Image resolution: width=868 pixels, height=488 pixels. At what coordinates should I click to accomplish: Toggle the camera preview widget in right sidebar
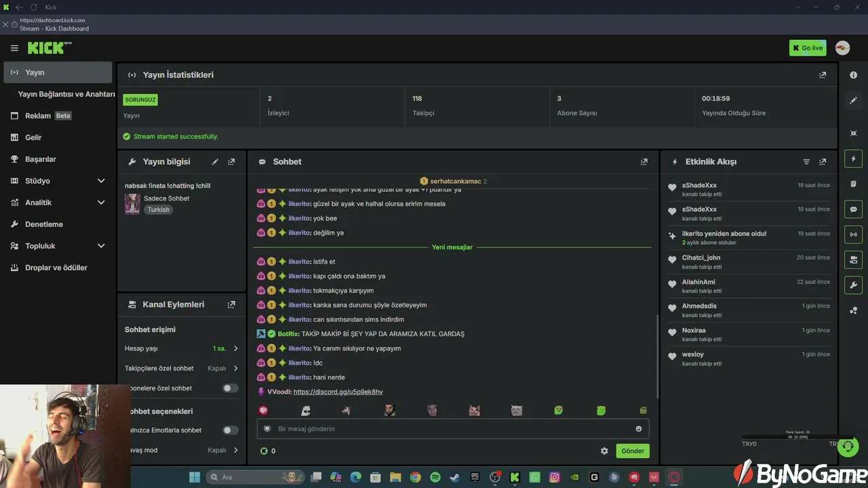854,260
